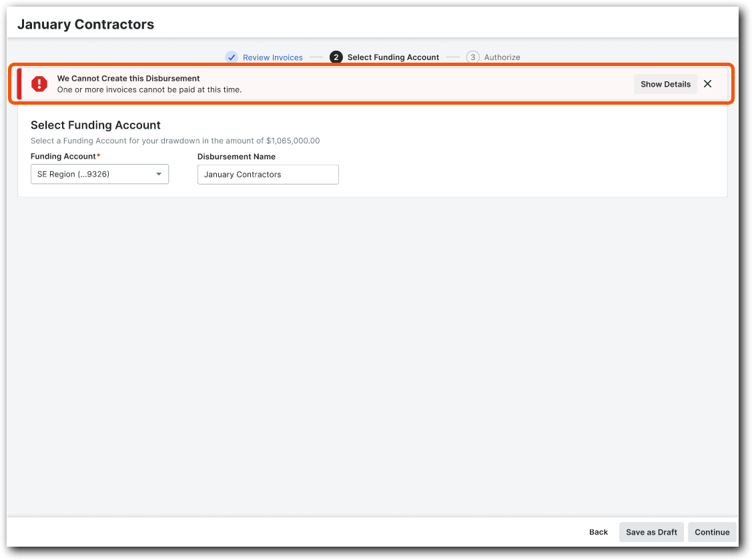752x560 pixels.
Task: Dismiss the error banner with the X icon
Action: [707, 84]
